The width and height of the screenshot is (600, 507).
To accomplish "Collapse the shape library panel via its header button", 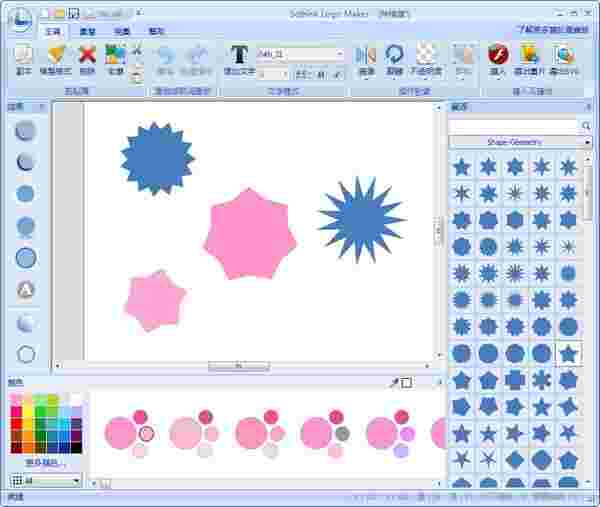I will 588,108.
